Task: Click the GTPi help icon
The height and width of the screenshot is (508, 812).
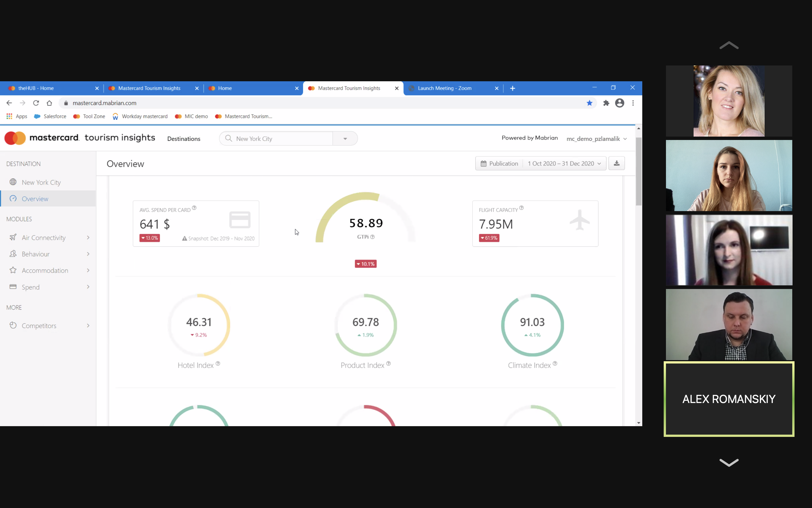Action: point(372,237)
